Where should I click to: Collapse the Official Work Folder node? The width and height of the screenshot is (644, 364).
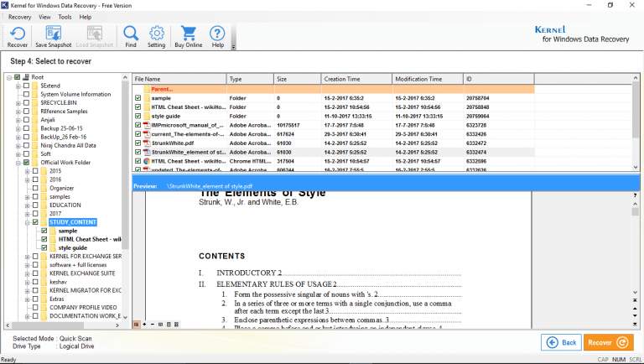coord(18,163)
